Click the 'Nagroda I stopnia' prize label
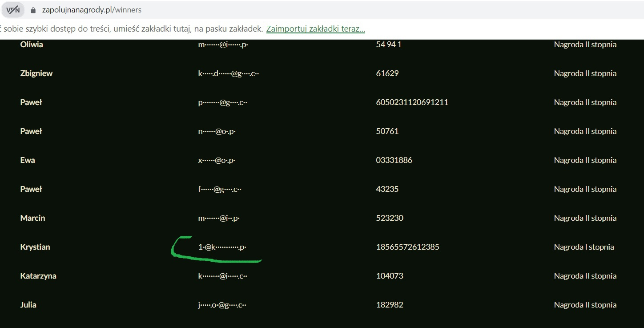Screen dimensions: 644x328 (x=584, y=247)
